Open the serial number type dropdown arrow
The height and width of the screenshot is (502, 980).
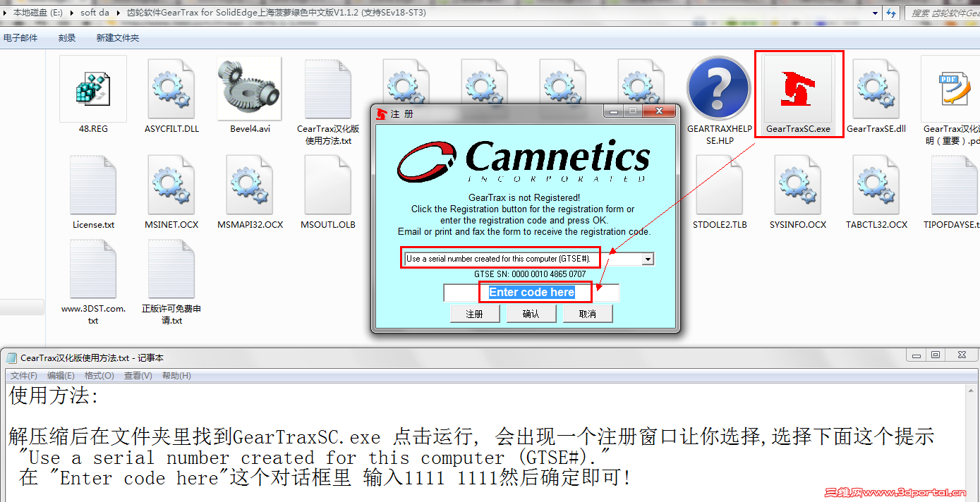648,259
